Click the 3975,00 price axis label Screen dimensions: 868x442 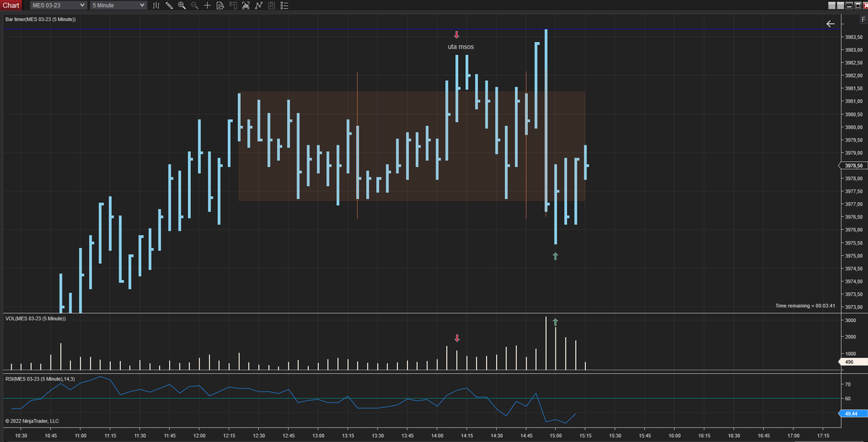pos(854,256)
